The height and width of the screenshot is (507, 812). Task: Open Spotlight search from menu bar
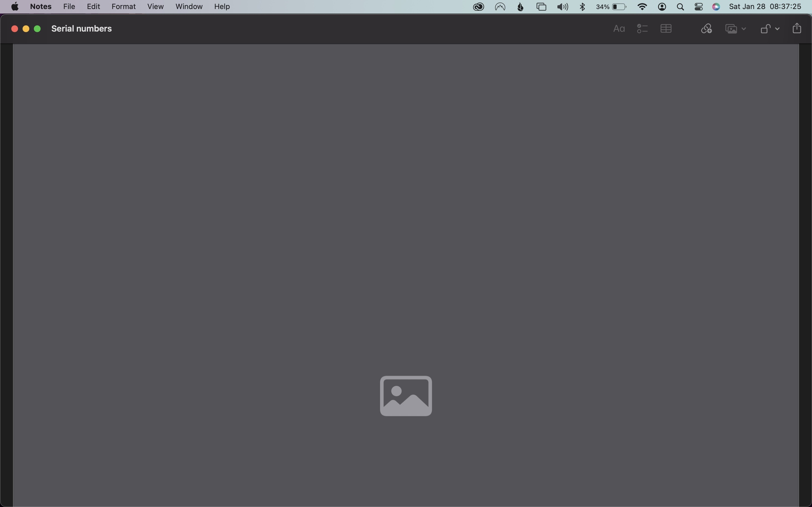tap(680, 6)
